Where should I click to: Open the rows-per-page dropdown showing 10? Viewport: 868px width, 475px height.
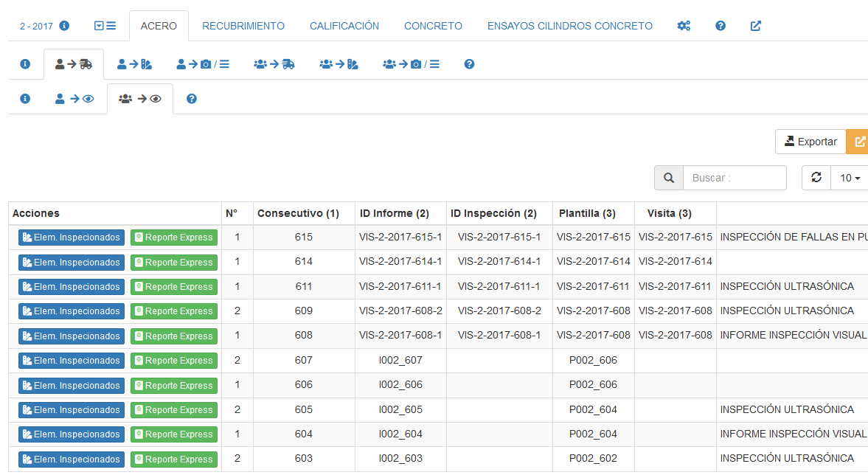[850, 178]
